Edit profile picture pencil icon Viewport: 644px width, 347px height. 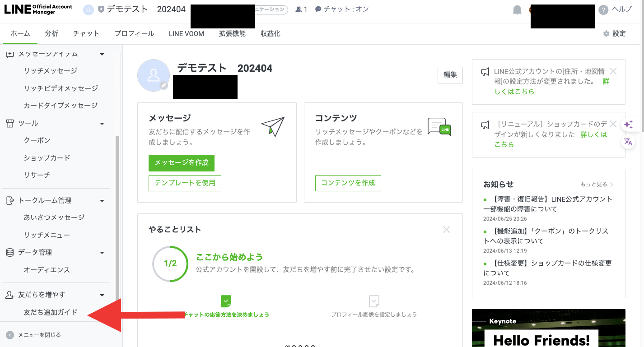click(x=163, y=85)
